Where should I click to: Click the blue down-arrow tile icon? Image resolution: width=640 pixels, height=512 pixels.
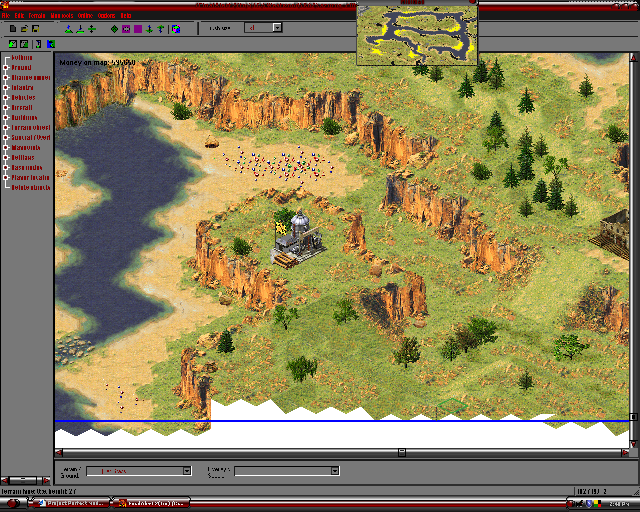coord(149,29)
